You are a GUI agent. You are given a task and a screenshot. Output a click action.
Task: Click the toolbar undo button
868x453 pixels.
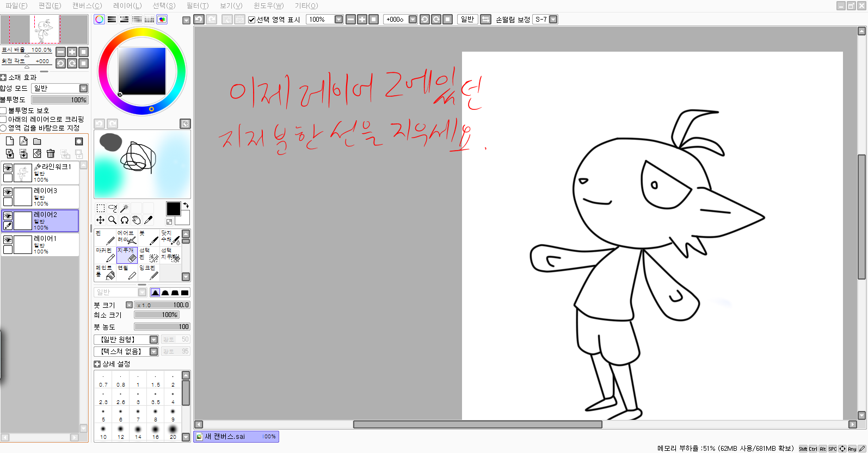click(199, 20)
